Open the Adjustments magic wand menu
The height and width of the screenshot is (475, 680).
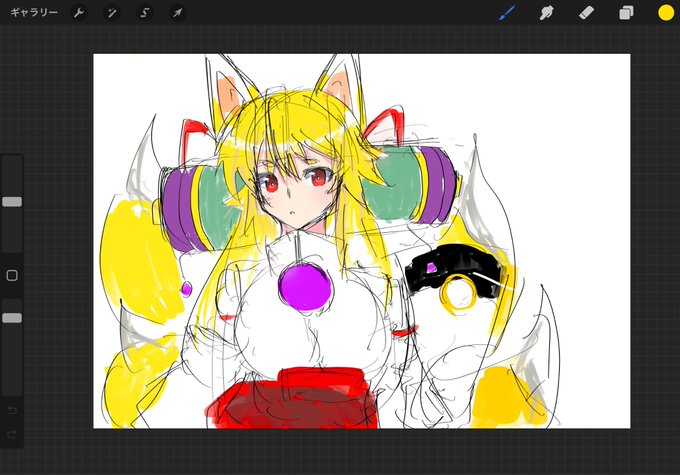112,13
